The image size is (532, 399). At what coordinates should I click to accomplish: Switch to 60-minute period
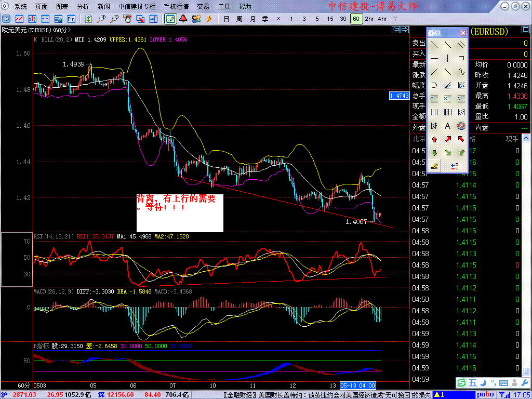click(x=356, y=19)
